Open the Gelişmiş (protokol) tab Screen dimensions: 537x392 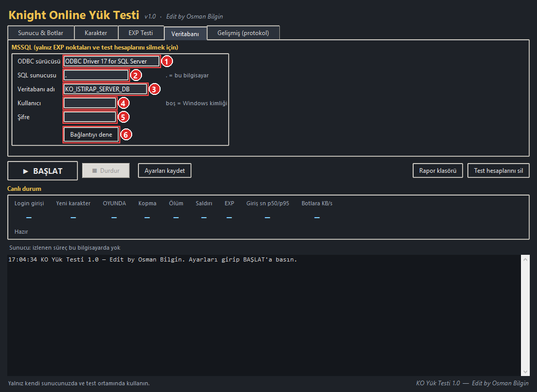pyautogui.click(x=243, y=33)
